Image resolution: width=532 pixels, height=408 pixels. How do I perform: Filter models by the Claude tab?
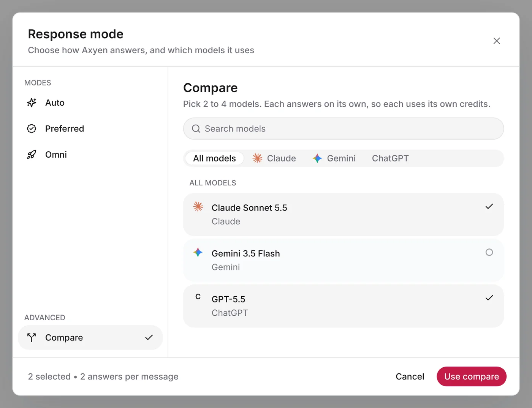pos(274,158)
